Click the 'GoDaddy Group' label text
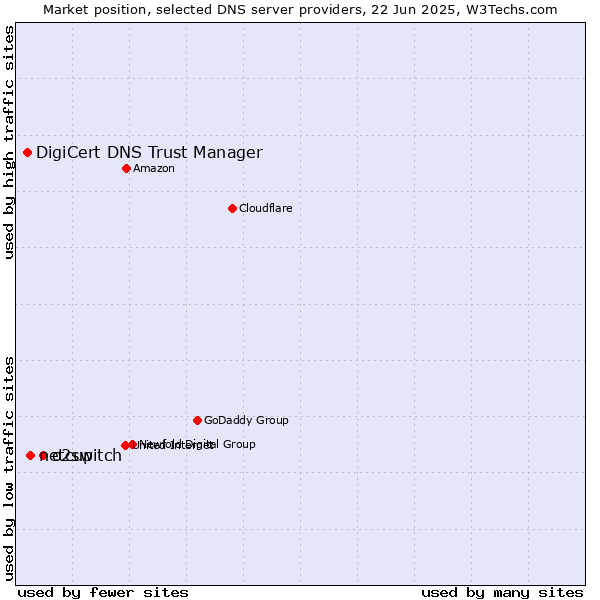The image size is (600, 600). point(246,421)
